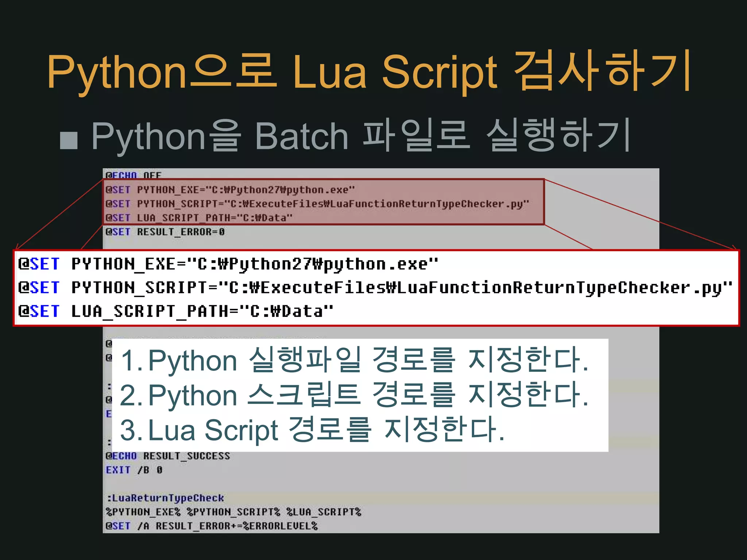Viewport: 747px width, 560px height.
Task: Click step '1. Python 실행파일 경로를 지정한다.'
Action: tap(355, 360)
